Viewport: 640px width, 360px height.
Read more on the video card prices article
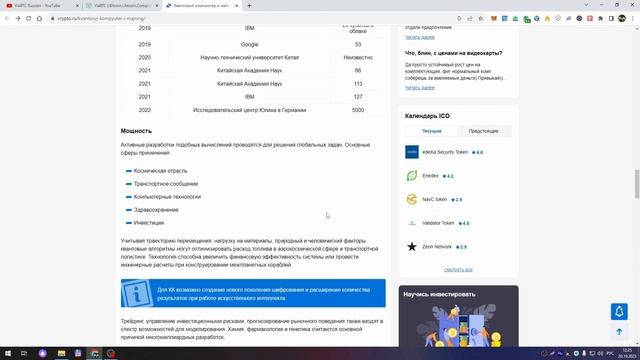point(420,88)
